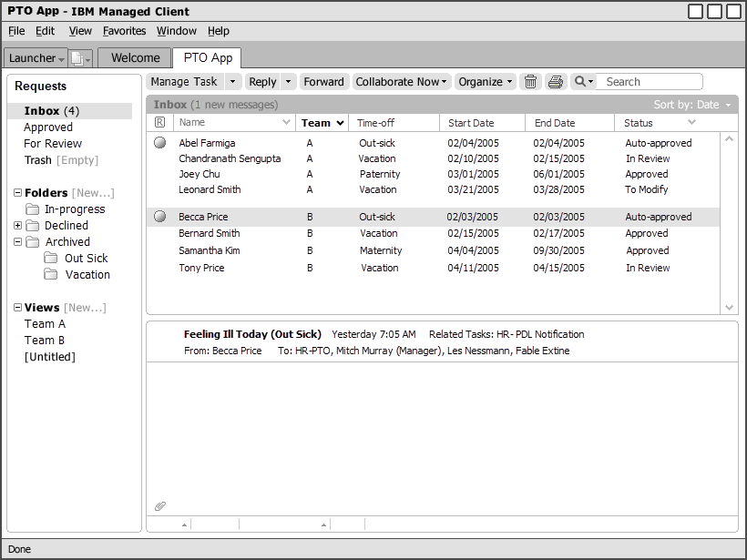
Task: Select the Bernard Smith row
Action: (x=433, y=233)
